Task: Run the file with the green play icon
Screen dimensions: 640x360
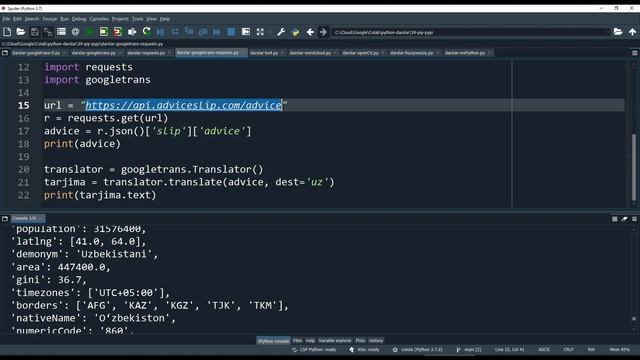Action: pos(89,32)
